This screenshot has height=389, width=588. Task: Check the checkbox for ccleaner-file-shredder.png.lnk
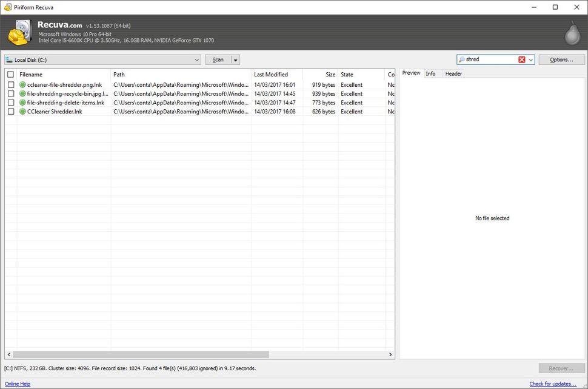[x=10, y=84]
